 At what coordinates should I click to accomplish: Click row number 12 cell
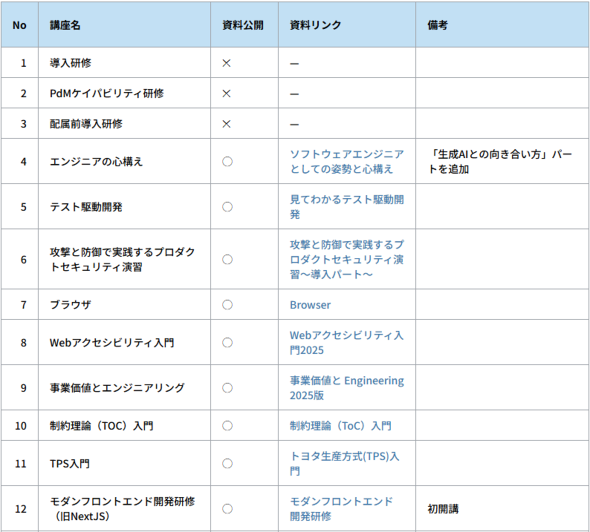20,509
